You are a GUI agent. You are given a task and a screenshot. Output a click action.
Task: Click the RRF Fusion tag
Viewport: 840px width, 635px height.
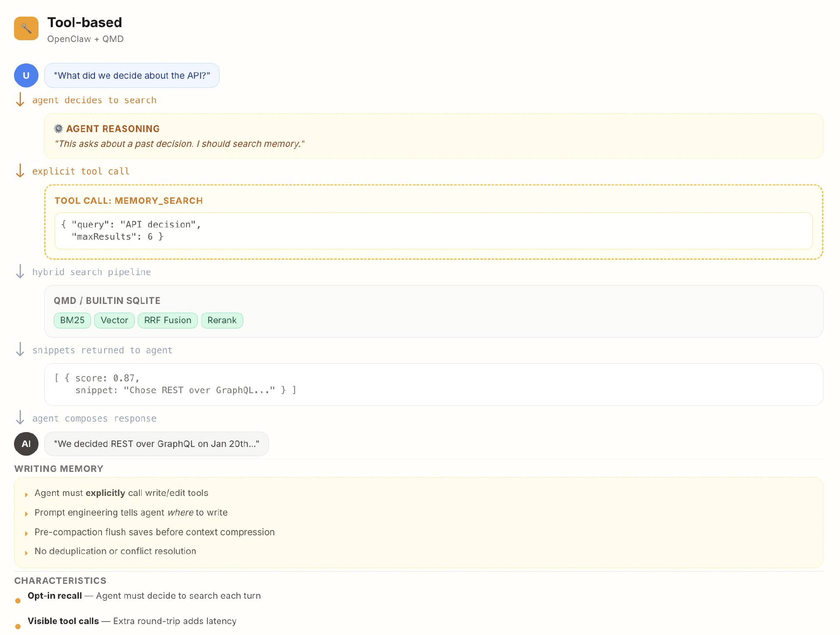coord(168,320)
